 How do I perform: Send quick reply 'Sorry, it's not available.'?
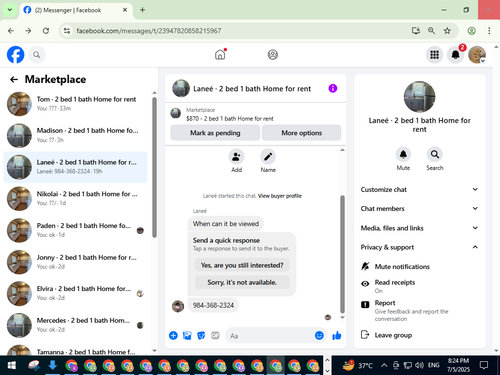point(242,282)
